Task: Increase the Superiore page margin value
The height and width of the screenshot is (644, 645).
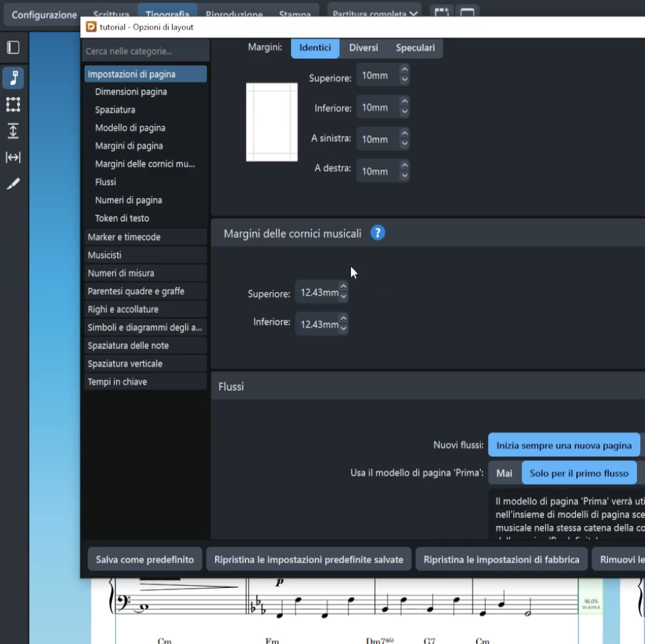Action: (404, 71)
